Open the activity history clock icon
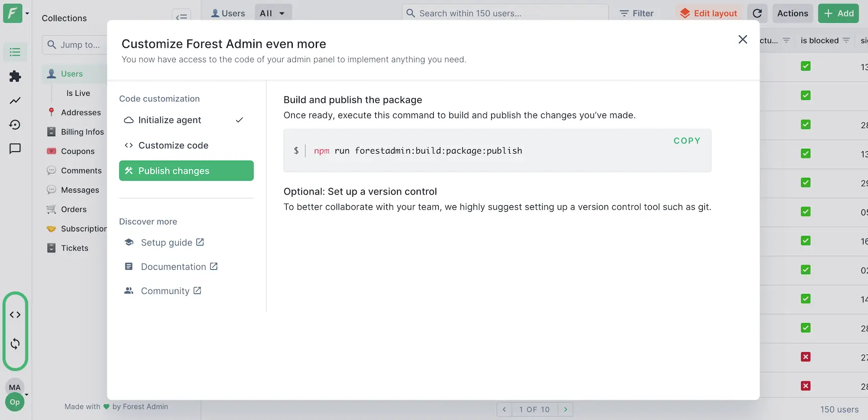 15,125
